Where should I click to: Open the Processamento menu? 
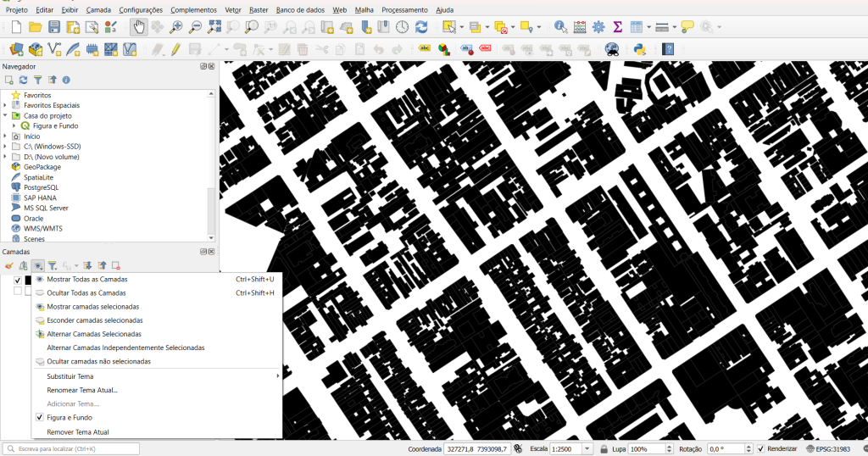404,10
